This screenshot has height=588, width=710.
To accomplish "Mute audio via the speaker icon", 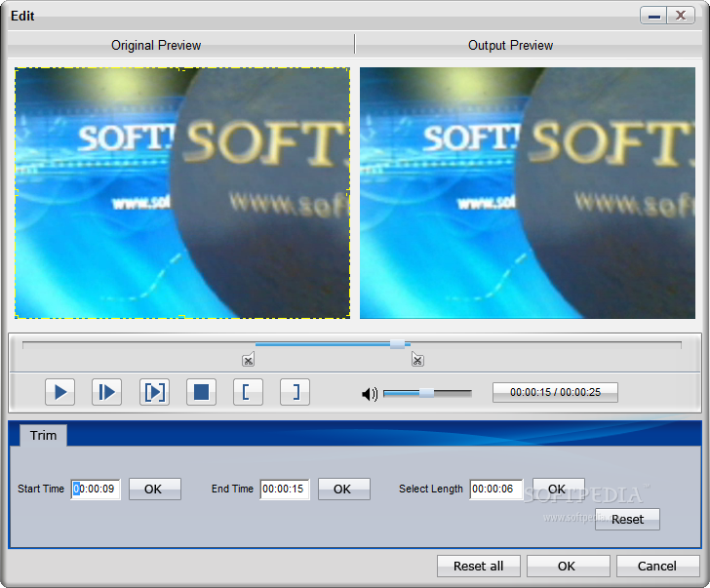I will [x=369, y=394].
